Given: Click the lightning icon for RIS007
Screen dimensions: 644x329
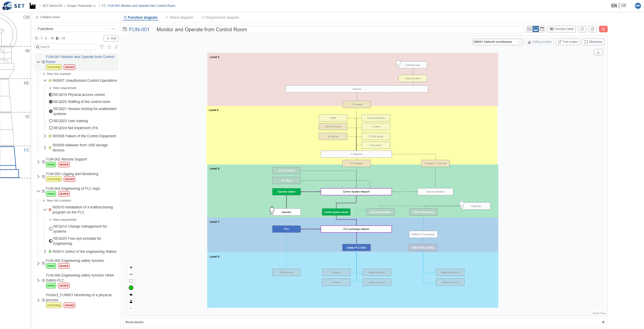Looking at the screenshot, I should pos(50,80).
